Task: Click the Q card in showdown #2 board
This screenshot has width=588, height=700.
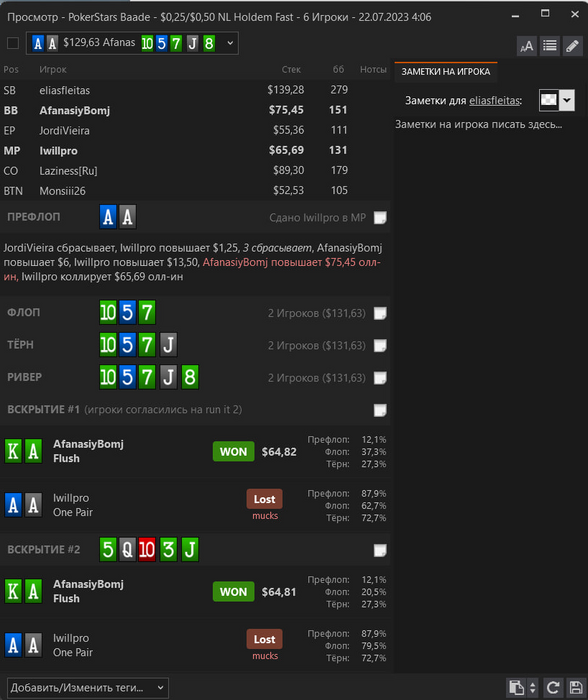Action: coord(127,550)
